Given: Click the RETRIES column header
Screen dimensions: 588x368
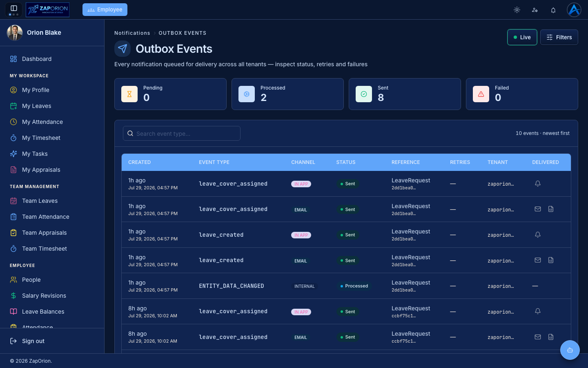Looking at the screenshot, I should tap(460, 162).
